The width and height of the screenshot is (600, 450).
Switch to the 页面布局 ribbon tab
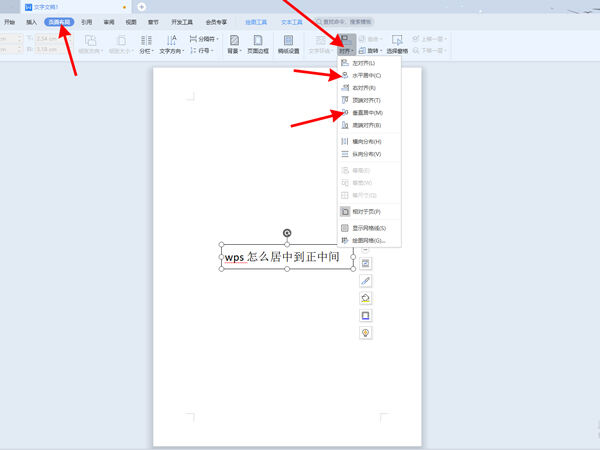[59, 21]
